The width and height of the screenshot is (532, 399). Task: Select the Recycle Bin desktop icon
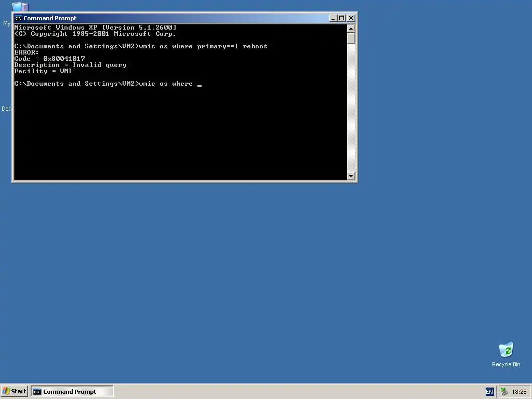click(506, 350)
